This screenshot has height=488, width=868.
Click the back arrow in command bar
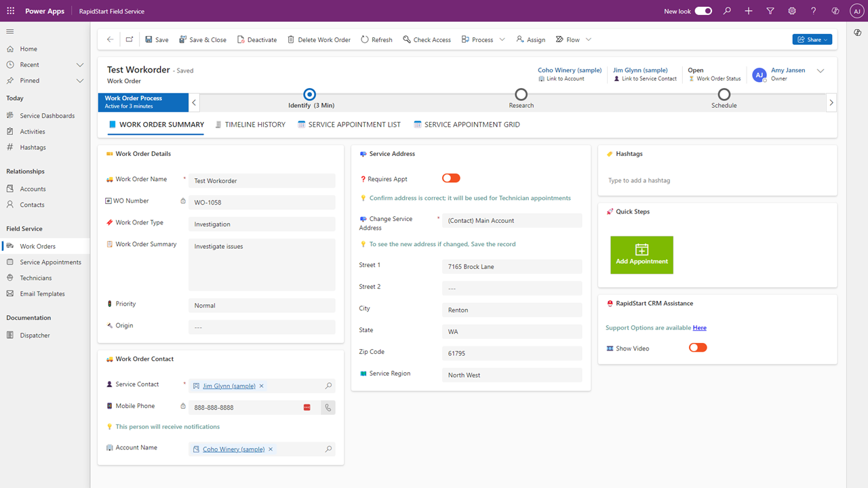coord(110,39)
